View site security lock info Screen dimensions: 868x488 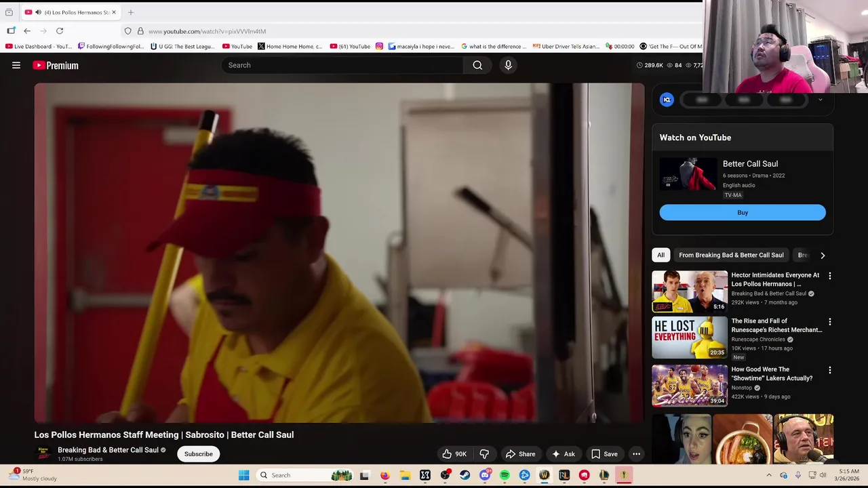tap(140, 31)
